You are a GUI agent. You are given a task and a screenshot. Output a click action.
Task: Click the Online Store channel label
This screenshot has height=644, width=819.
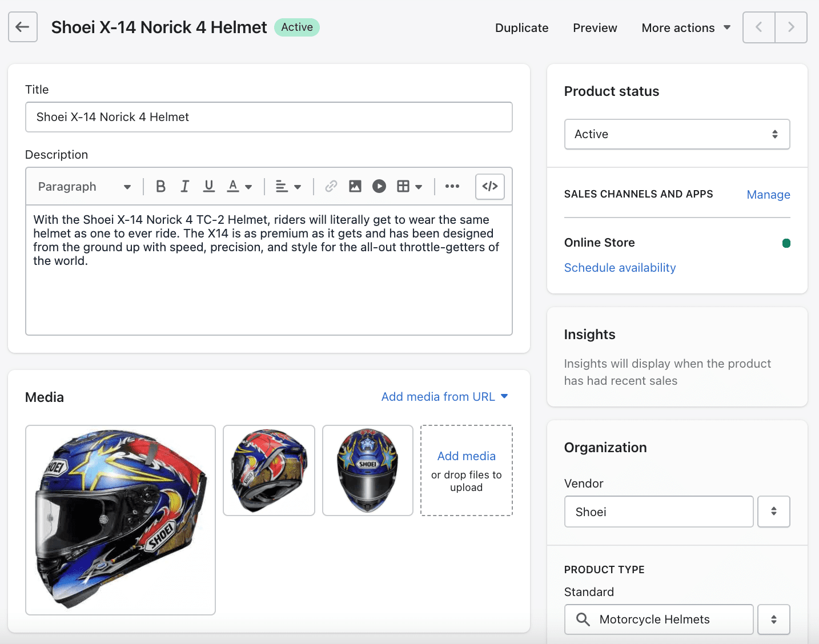(x=599, y=243)
